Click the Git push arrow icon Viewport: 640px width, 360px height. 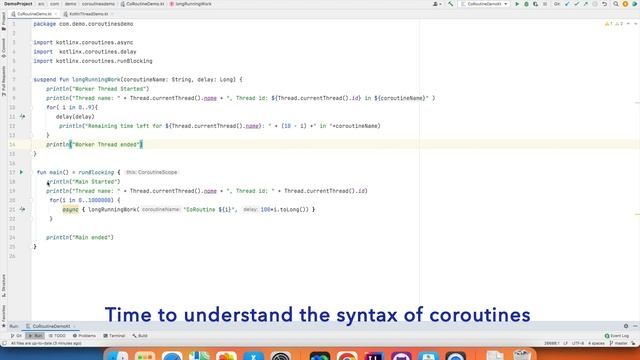coord(586,4)
